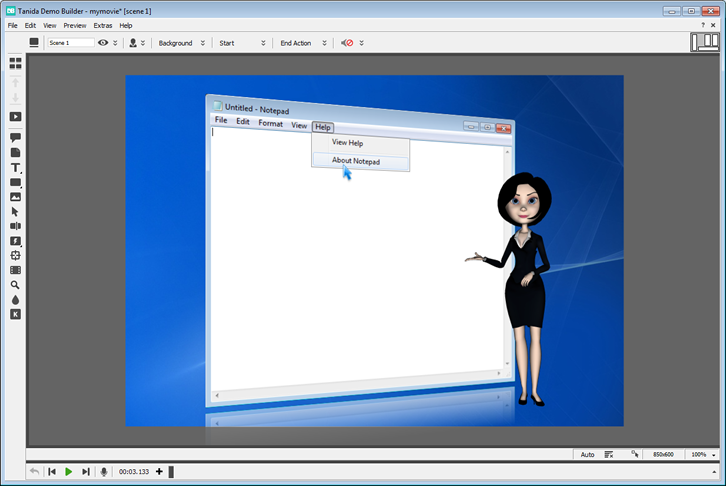This screenshot has width=726, height=486.
Task: Open the Demo Builder Edit menu
Action: pyautogui.click(x=30, y=25)
